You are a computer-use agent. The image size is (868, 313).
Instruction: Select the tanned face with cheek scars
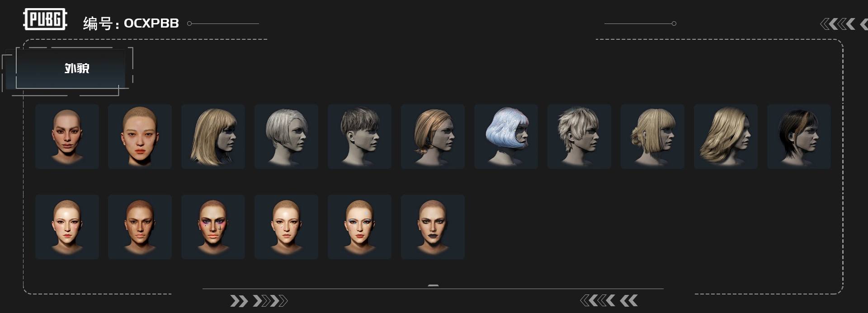pos(140,227)
